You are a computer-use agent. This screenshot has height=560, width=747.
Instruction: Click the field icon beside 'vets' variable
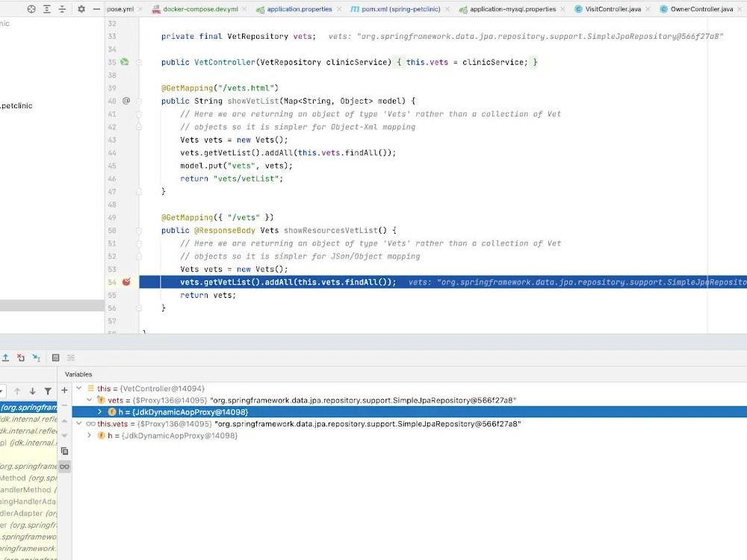[101, 400]
